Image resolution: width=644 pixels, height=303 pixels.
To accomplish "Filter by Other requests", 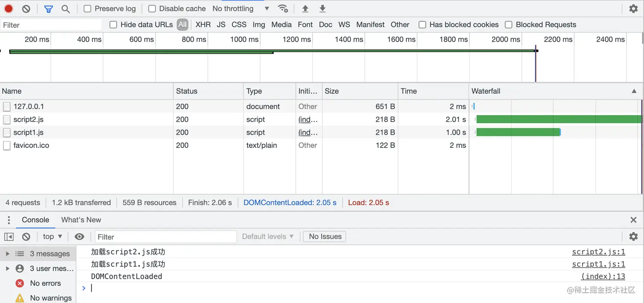I will point(400,25).
